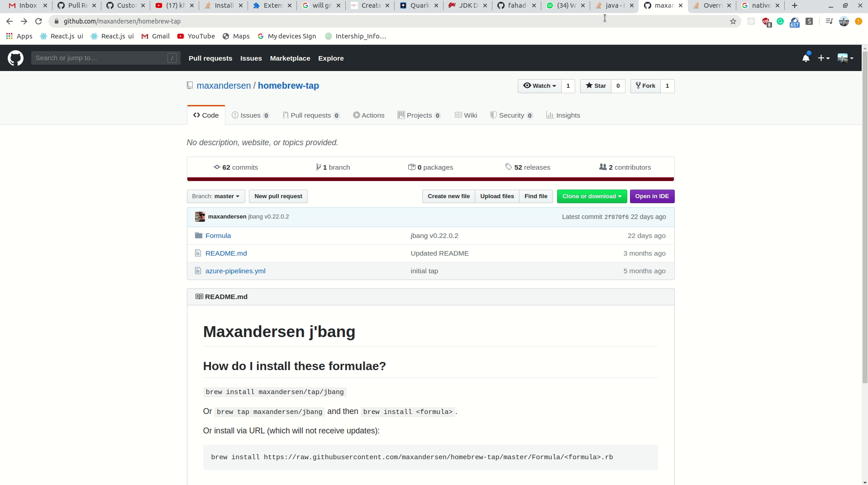
Task: Open Pull requests in the GitHub header
Action: click(210, 58)
